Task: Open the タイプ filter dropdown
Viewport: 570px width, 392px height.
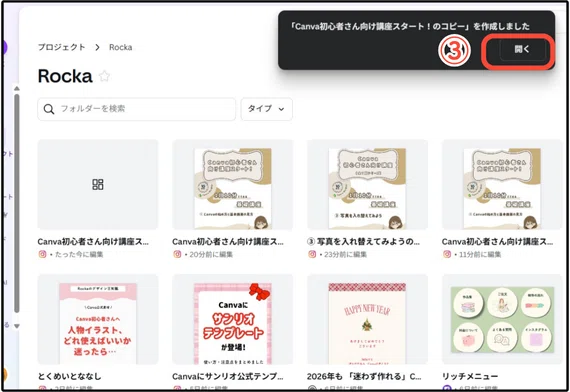Action: coord(266,109)
